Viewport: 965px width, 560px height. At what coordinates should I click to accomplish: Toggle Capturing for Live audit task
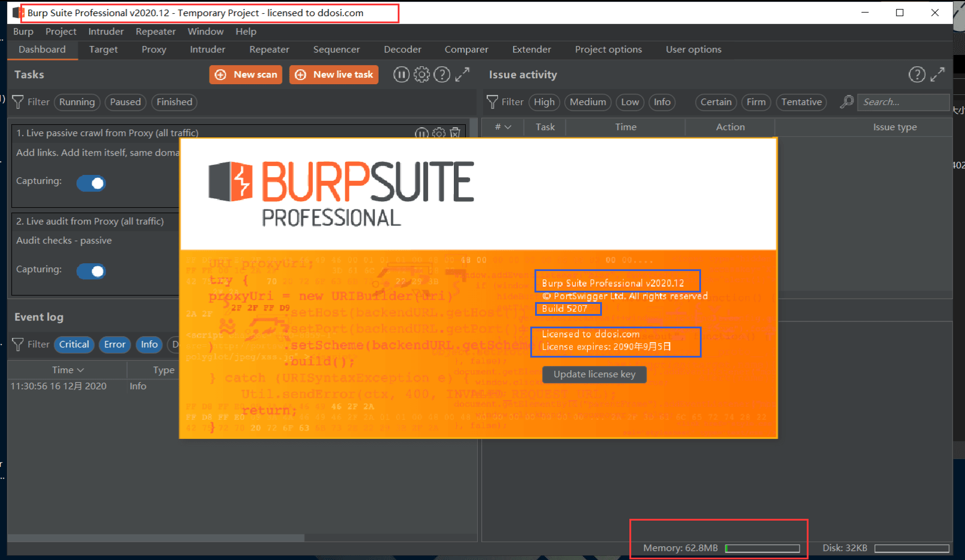91,271
